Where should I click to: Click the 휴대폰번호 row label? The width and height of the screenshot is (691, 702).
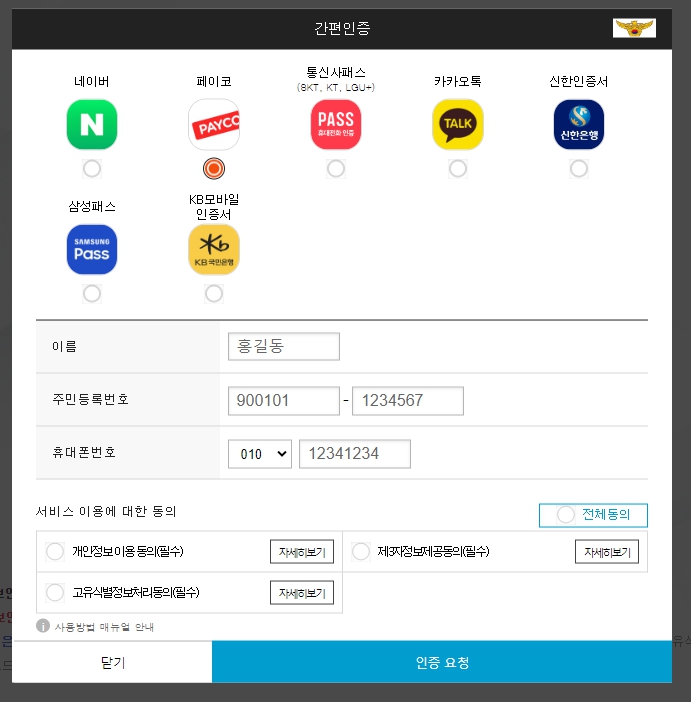84,452
